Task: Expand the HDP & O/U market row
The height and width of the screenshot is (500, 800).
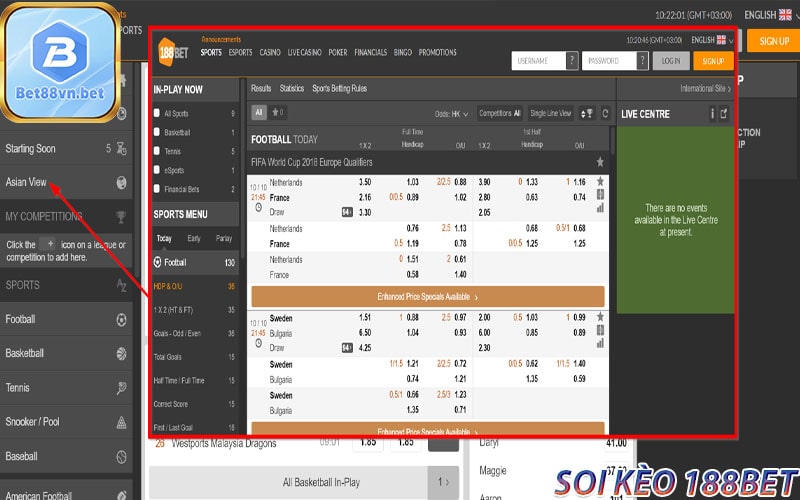Action: [x=194, y=286]
